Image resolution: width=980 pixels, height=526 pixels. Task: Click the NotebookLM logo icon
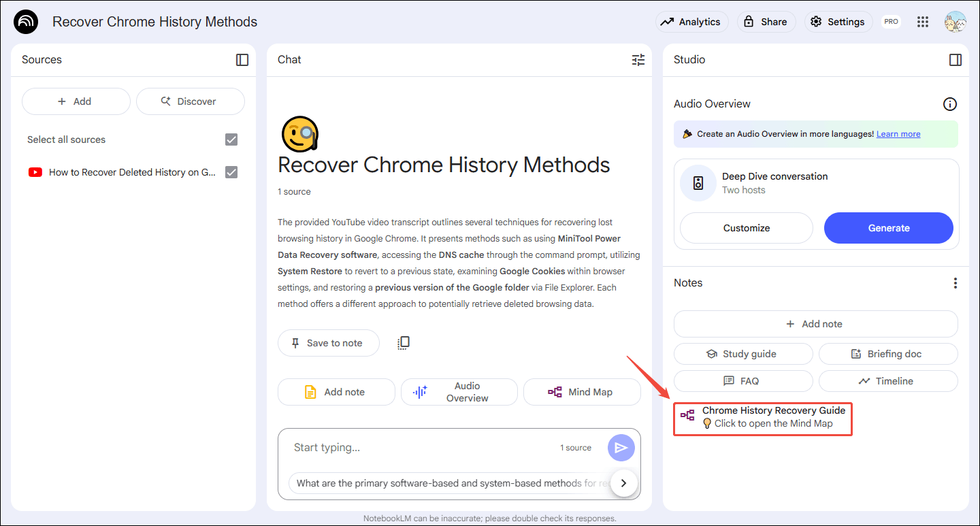26,22
